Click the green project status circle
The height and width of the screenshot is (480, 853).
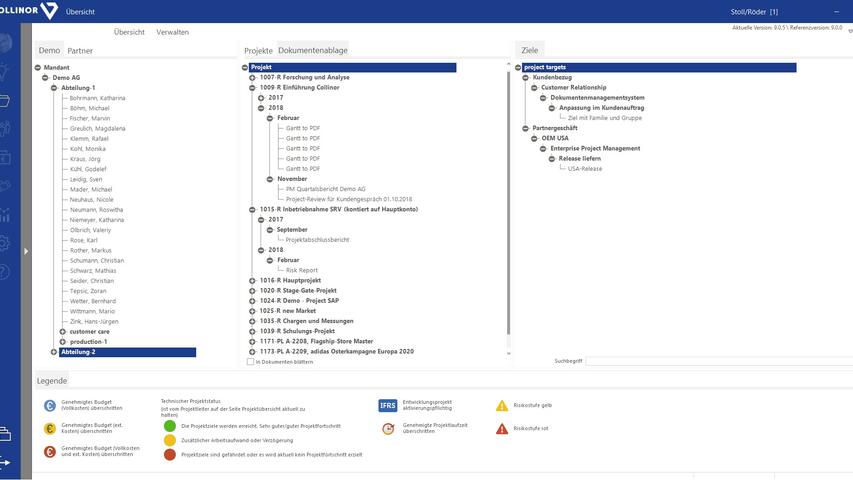tap(169, 425)
